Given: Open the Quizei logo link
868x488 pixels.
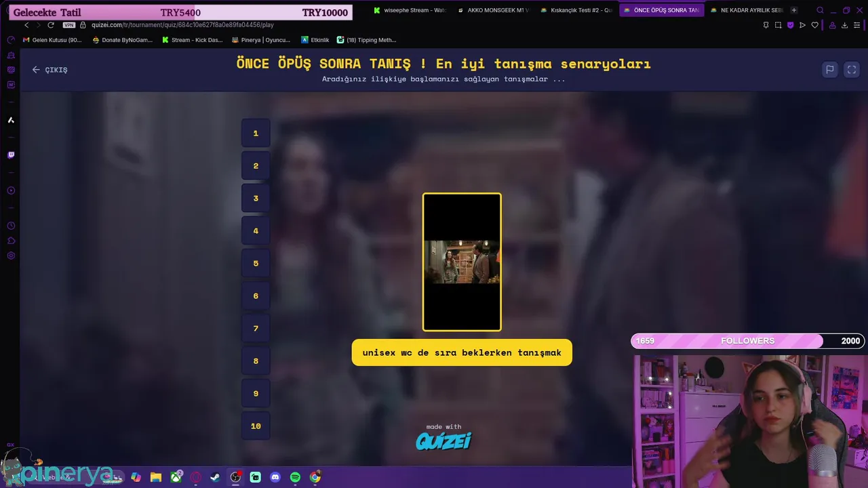Looking at the screenshot, I should 443,441.
